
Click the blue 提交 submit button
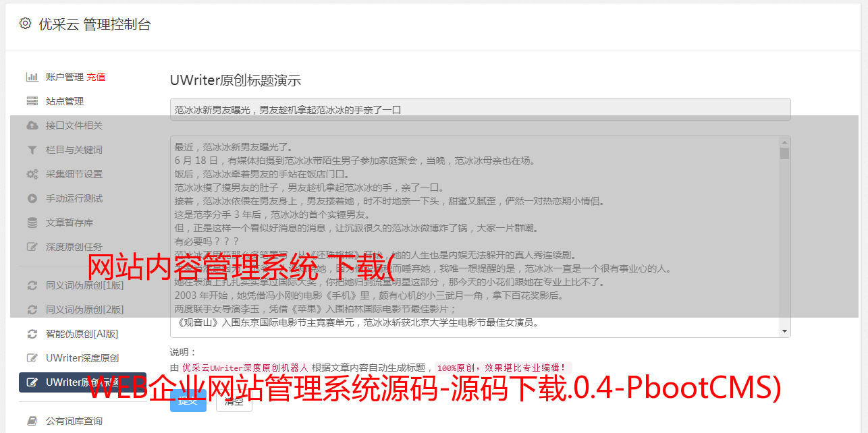[x=188, y=401]
